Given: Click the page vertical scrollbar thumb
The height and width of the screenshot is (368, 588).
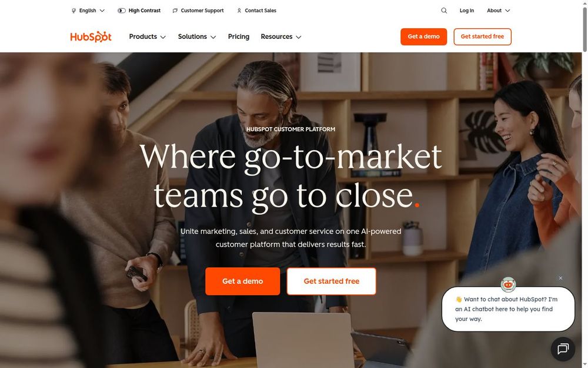Looking at the screenshot, I should pyautogui.click(x=584, y=29).
